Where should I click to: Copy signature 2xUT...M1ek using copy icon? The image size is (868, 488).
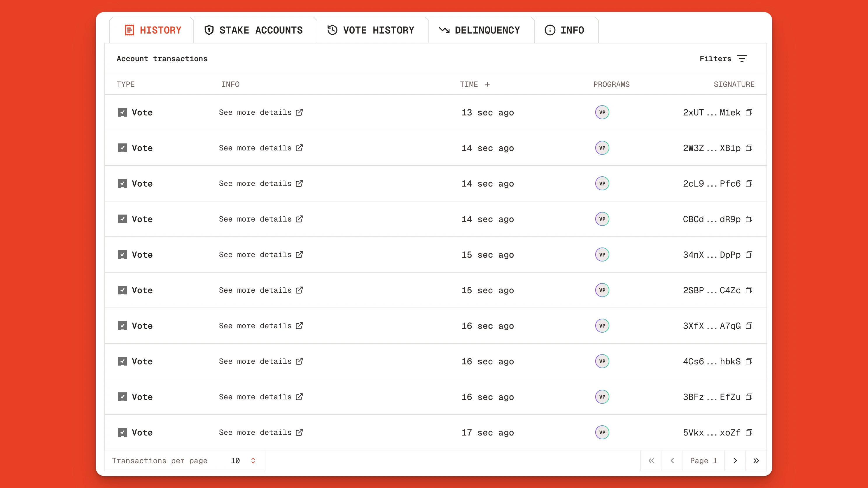point(749,113)
